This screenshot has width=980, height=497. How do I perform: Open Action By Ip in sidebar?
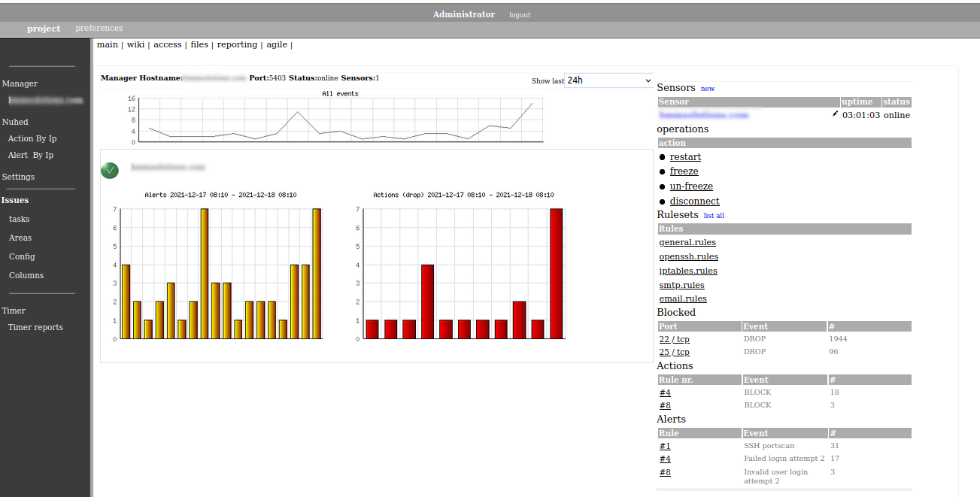(x=32, y=138)
